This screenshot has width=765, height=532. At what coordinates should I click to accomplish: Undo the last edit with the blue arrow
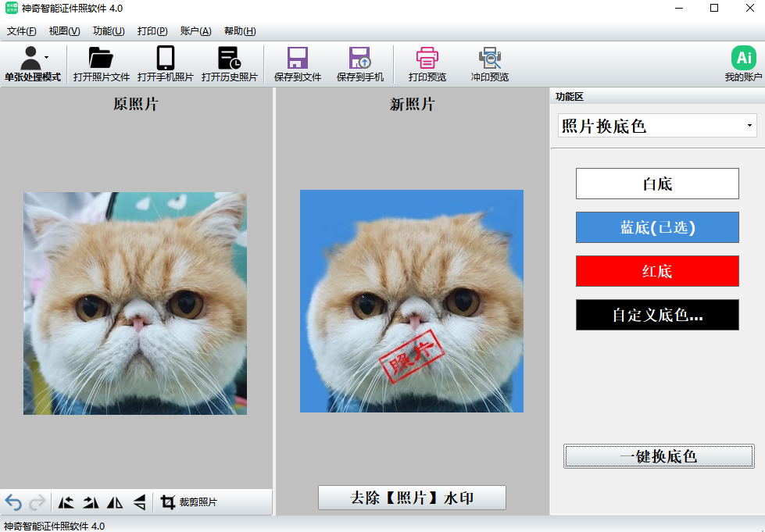(x=13, y=502)
